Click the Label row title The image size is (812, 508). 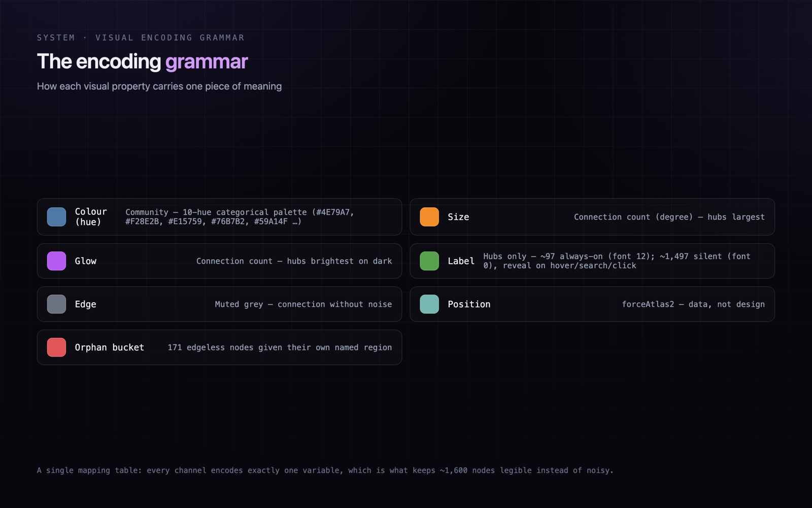(461, 261)
